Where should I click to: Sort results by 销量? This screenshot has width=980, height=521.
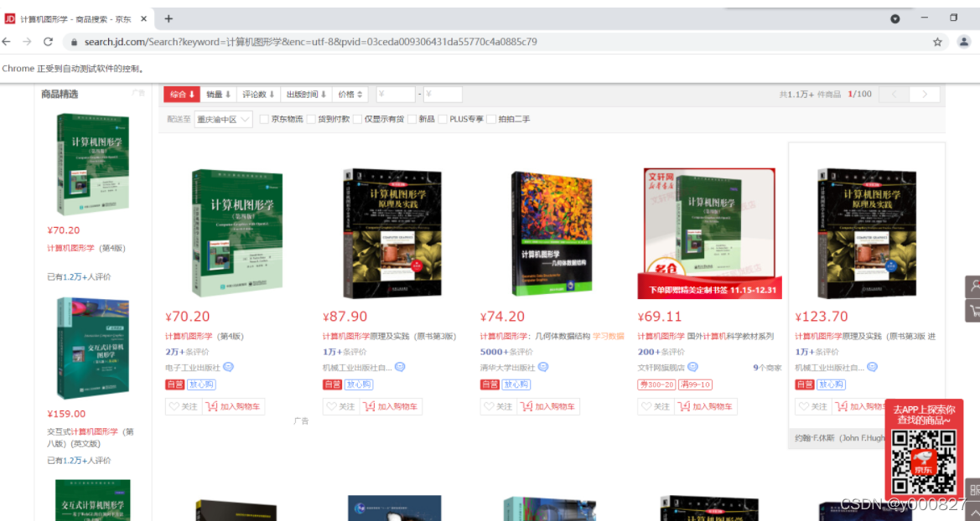click(x=219, y=95)
